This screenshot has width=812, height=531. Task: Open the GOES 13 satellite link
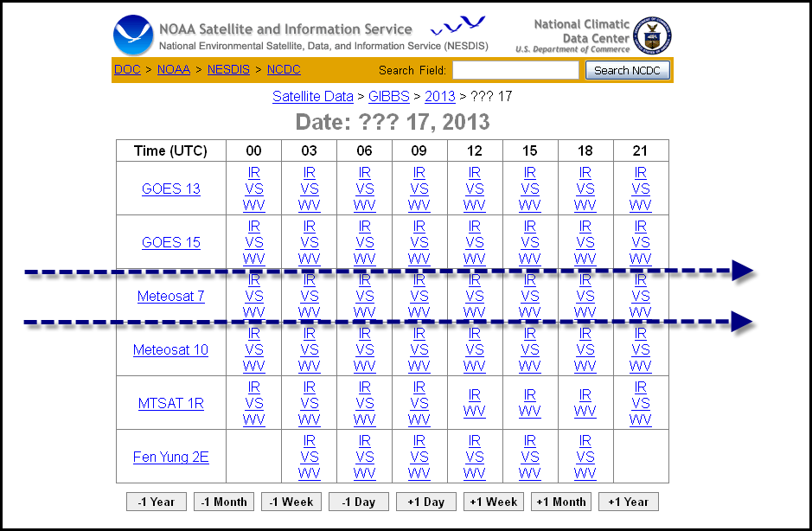click(171, 189)
